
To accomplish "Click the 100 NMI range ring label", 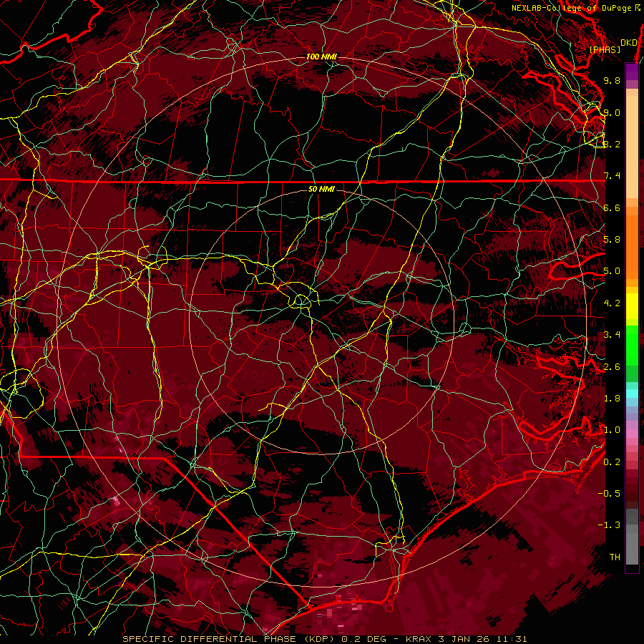I will [x=321, y=57].
